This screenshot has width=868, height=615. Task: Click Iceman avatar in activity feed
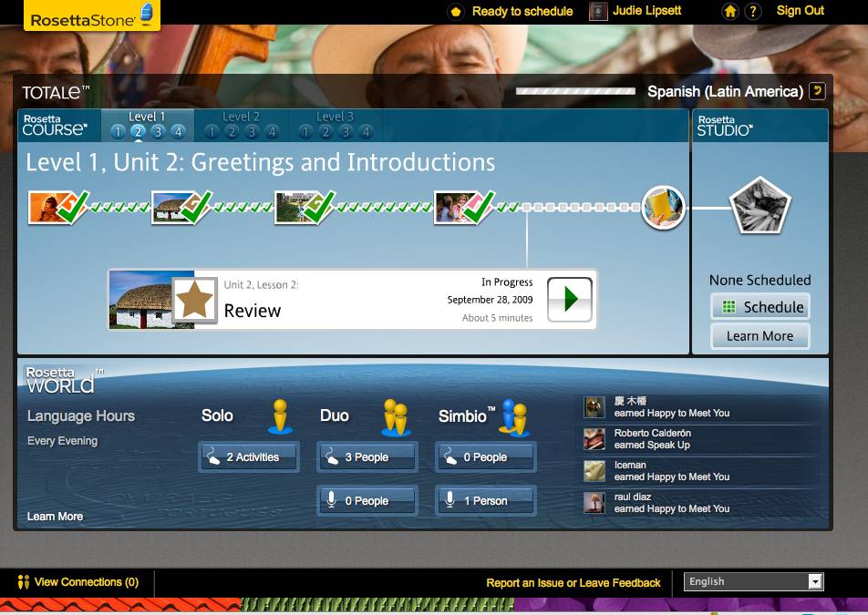pyautogui.click(x=594, y=471)
